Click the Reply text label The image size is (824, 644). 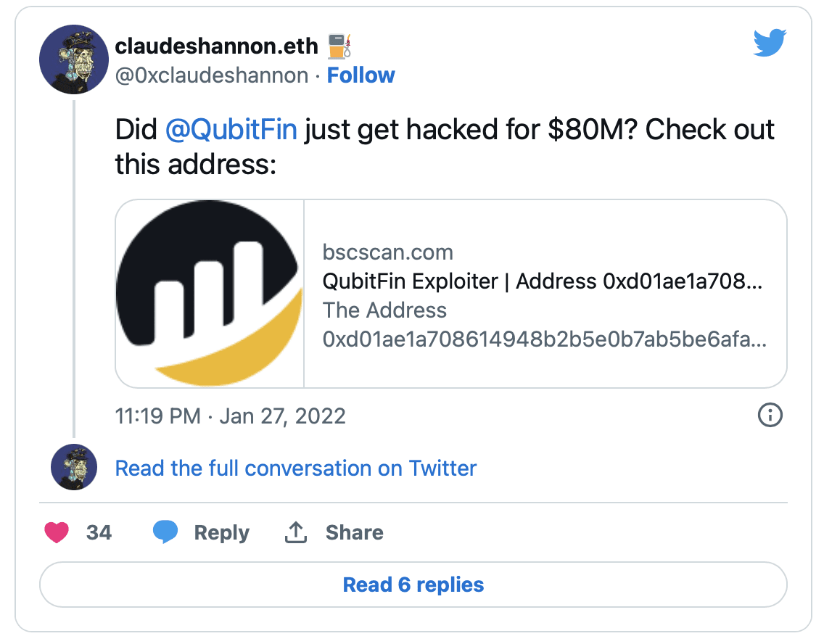pos(222,532)
